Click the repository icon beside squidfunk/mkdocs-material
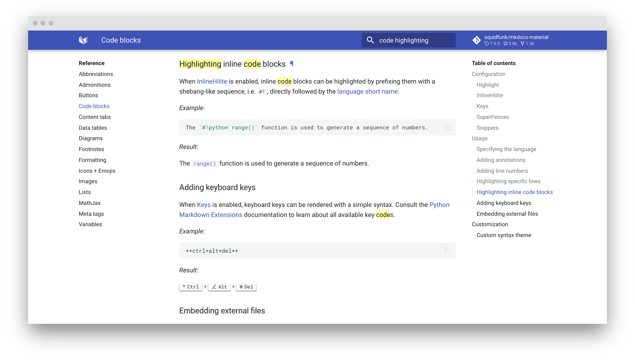This screenshot has width=635, height=364. (476, 40)
